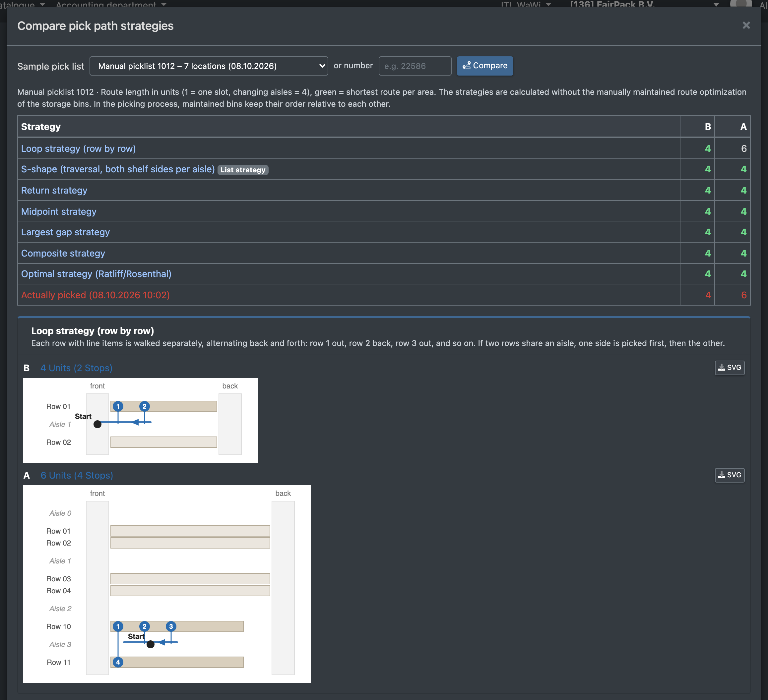Click the Start point in area A diagram
768x700 pixels.
coord(151,644)
